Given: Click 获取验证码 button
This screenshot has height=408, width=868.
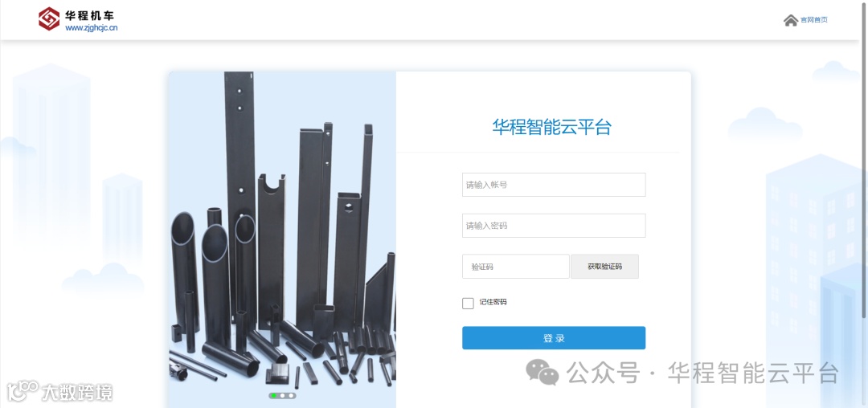Looking at the screenshot, I should (x=604, y=267).
